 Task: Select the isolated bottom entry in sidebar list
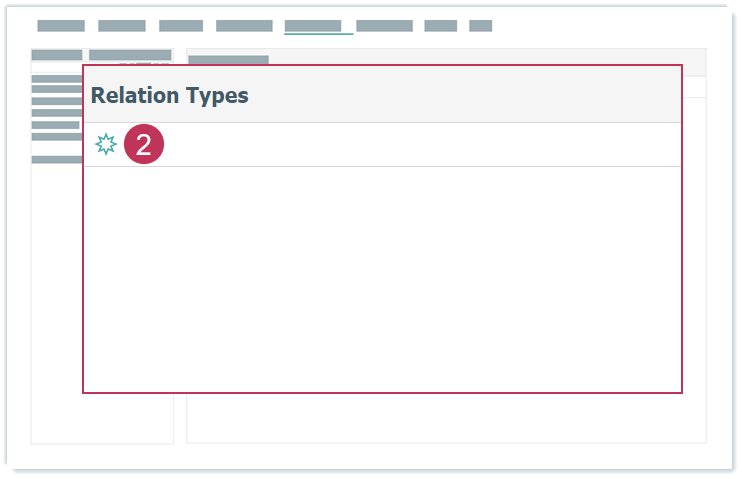pos(56,159)
